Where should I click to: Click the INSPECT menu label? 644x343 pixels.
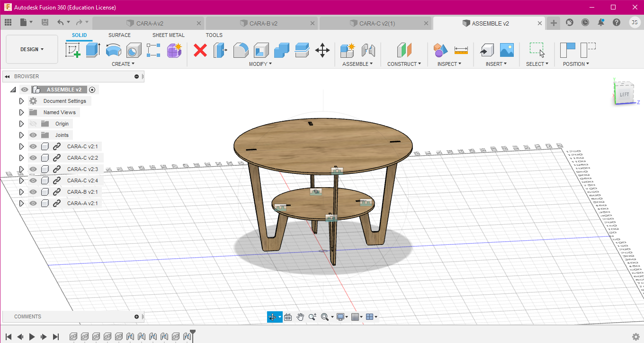tap(448, 64)
